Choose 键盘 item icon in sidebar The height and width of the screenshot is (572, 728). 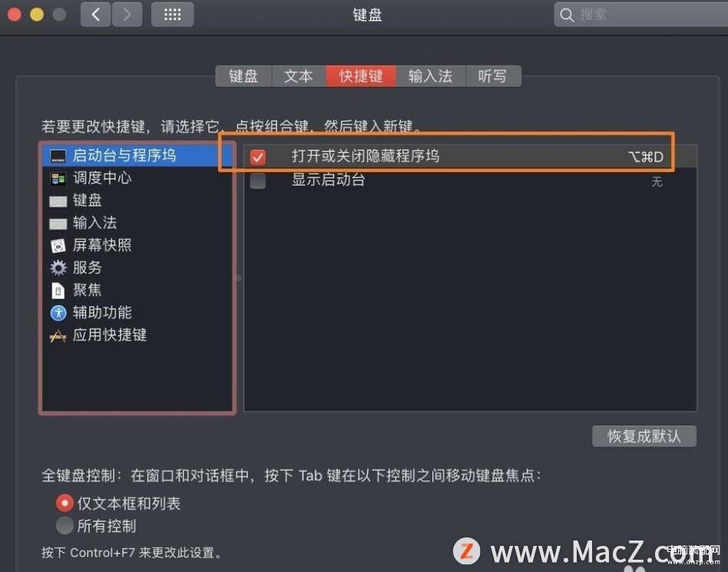(58, 201)
